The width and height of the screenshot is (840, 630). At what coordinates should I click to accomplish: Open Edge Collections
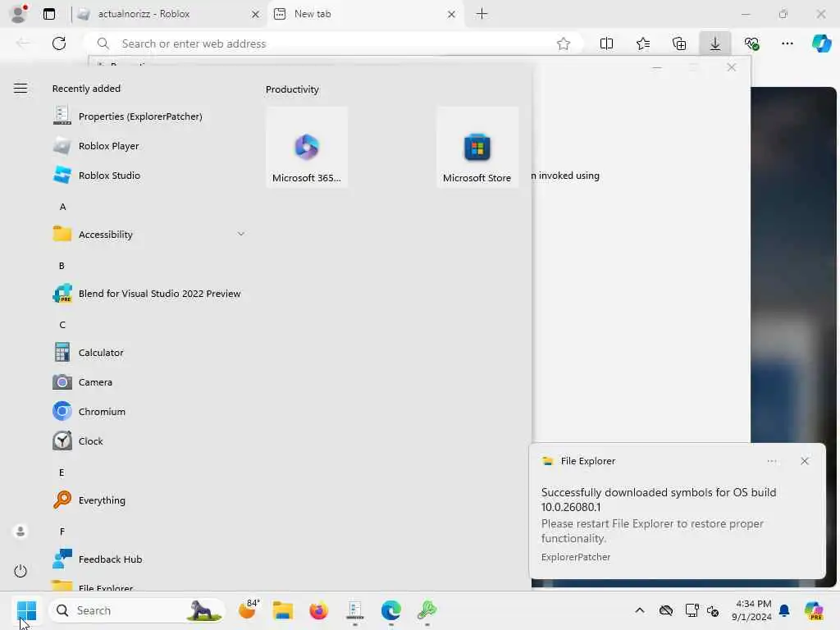[x=678, y=44]
